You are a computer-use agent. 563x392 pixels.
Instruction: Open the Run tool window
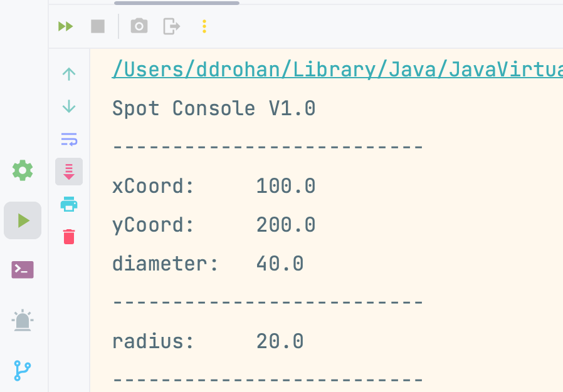coord(23,220)
